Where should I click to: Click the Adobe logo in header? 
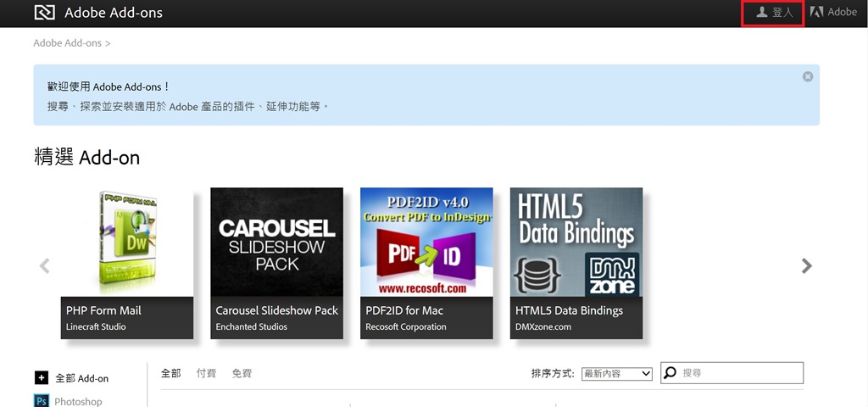tap(833, 12)
